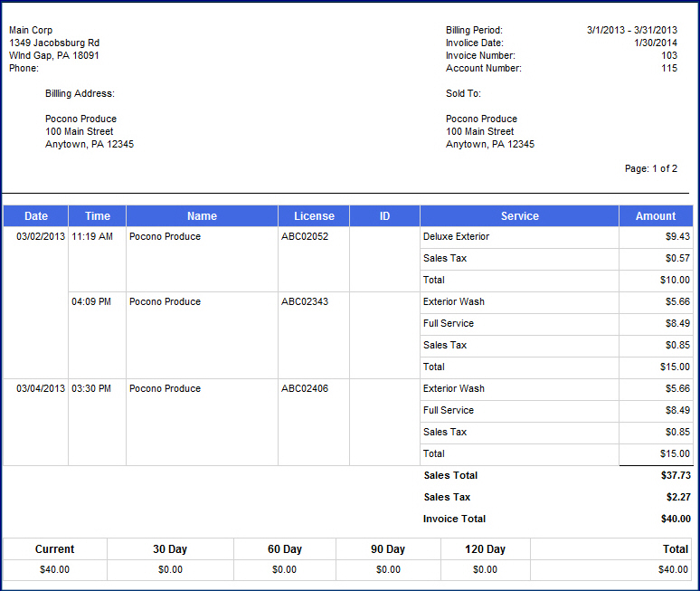Click the Page 1 of 2 indicator
The height and width of the screenshot is (591, 700).
click(x=650, y=168)
